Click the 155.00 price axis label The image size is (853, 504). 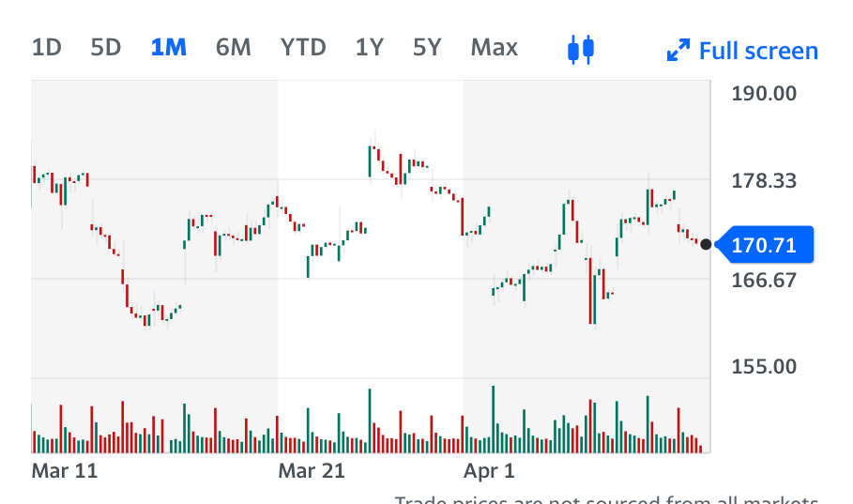point(764,366)
